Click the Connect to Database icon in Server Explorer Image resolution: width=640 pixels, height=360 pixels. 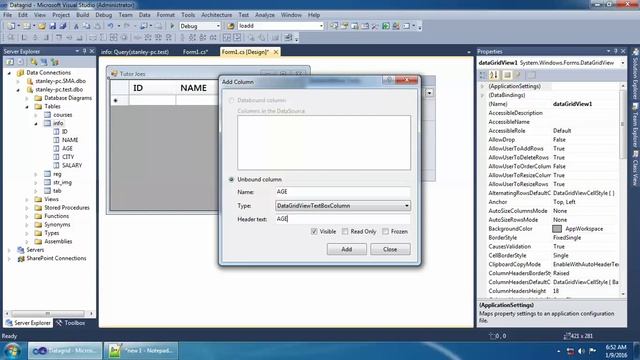click(x=34, y=62)
